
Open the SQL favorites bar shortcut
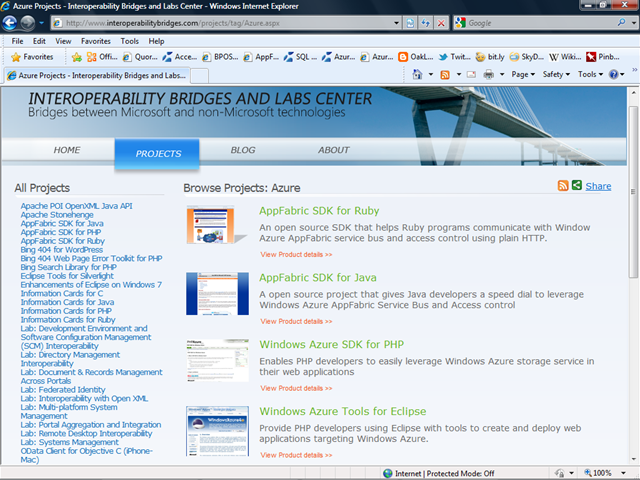click(x=300, y=57)
